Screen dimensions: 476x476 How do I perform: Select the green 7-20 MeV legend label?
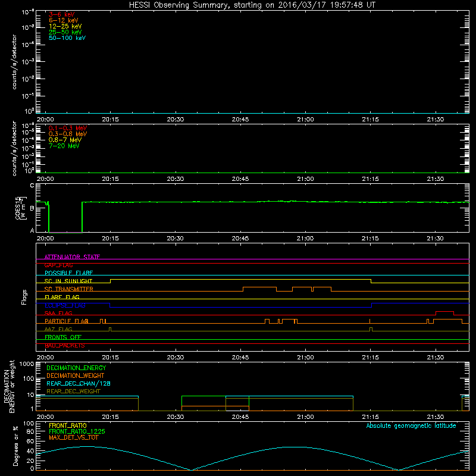tap(64, 146)
